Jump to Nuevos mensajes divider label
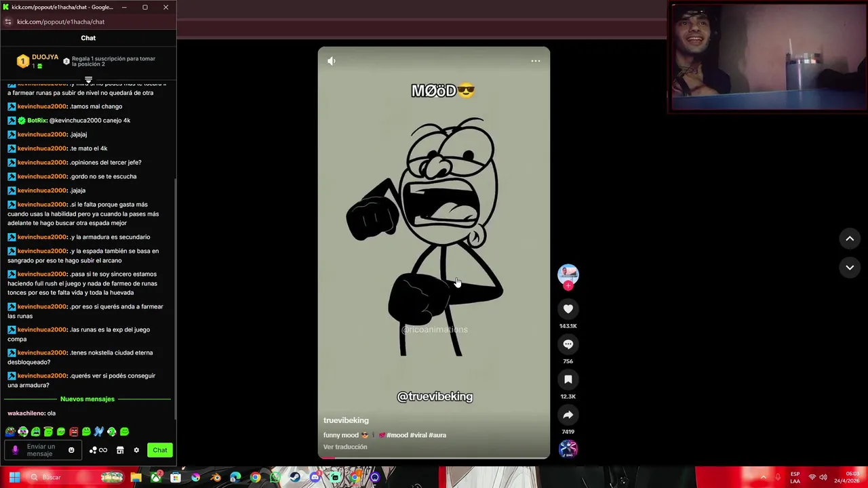868x488 pixels. tap(87, 399)
